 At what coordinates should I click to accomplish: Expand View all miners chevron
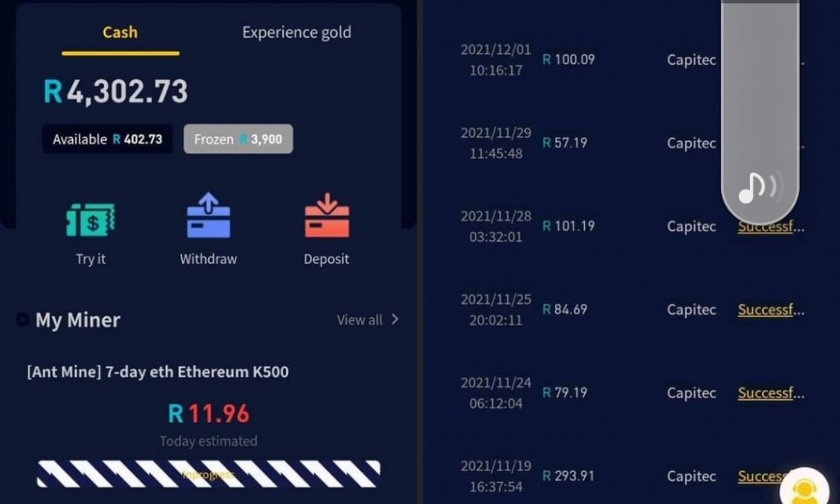coord(395,320)
